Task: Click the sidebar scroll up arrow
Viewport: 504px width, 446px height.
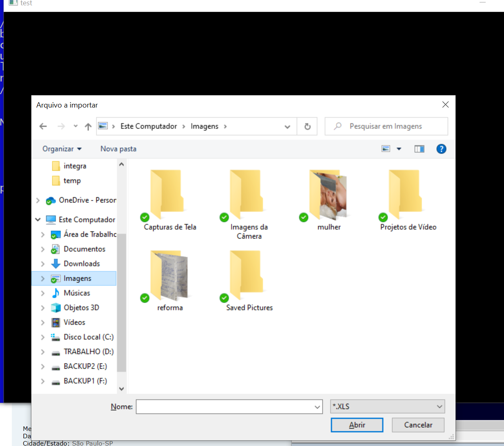Action: pos(121,164)
